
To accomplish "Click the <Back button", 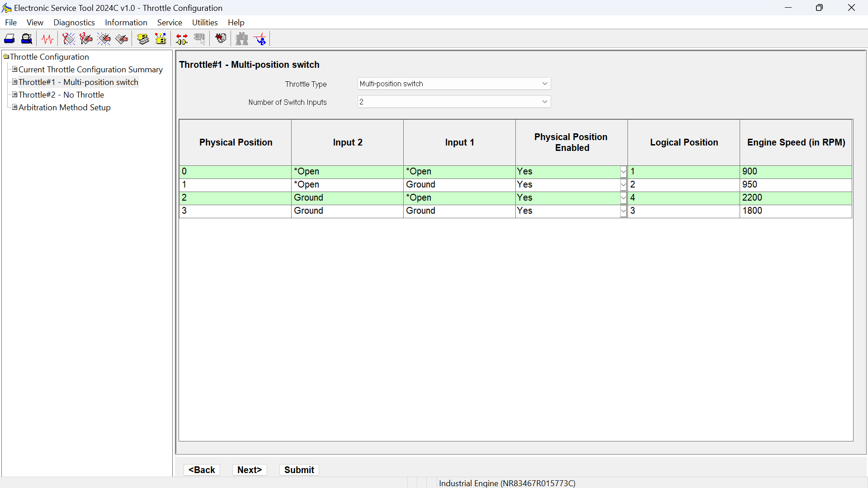I will point(202,470).
